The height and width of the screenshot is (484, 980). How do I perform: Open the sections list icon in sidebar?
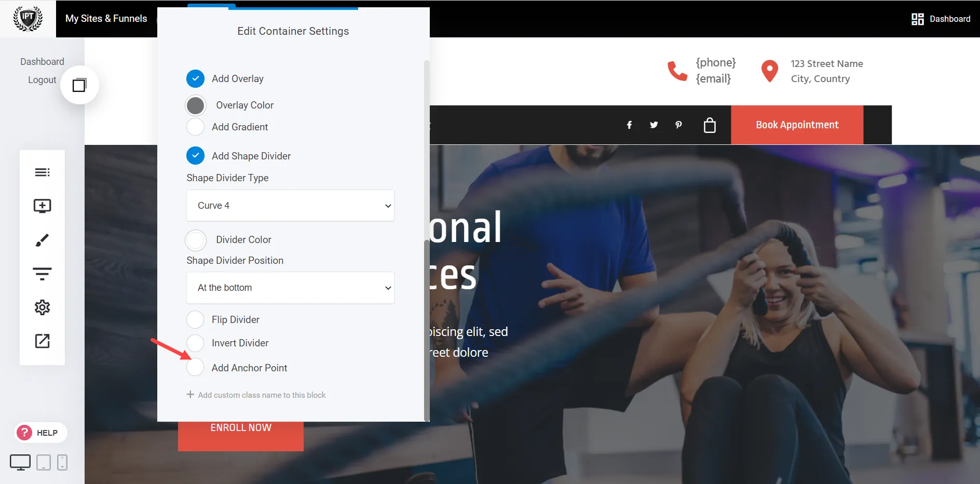coord(42,172)
